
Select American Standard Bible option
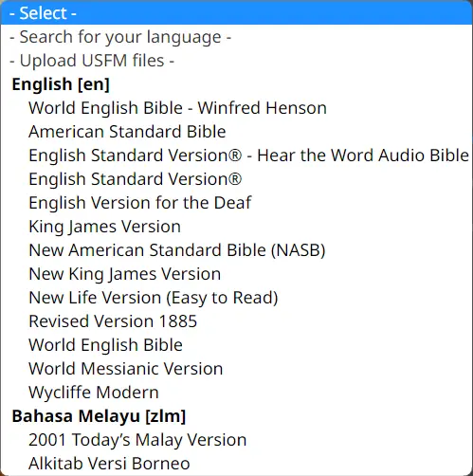236,132
